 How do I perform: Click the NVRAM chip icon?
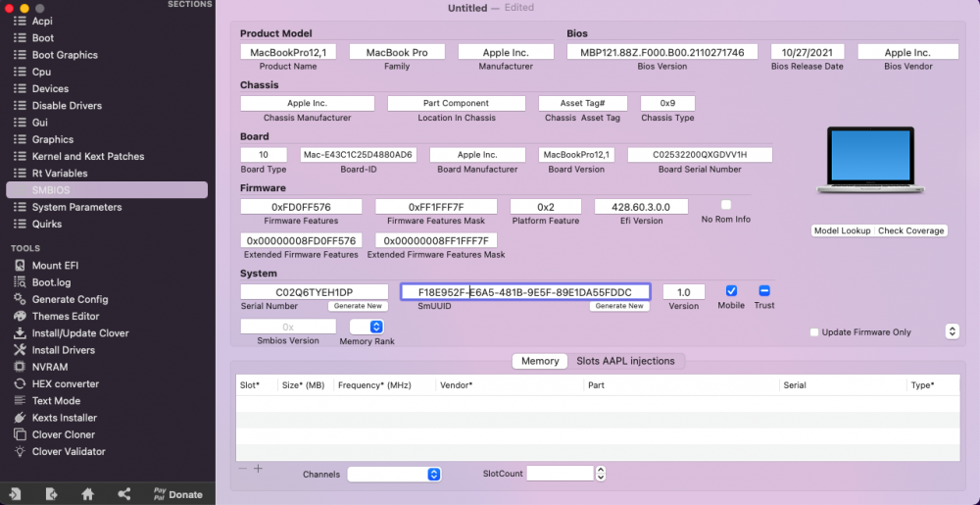click(20, 367)
